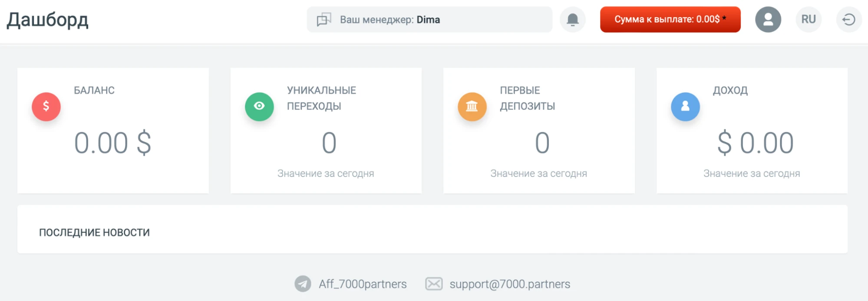The image size is (868, 301).
Task: Open the support@7000.partners email link
Action: (x=510, y=284)
